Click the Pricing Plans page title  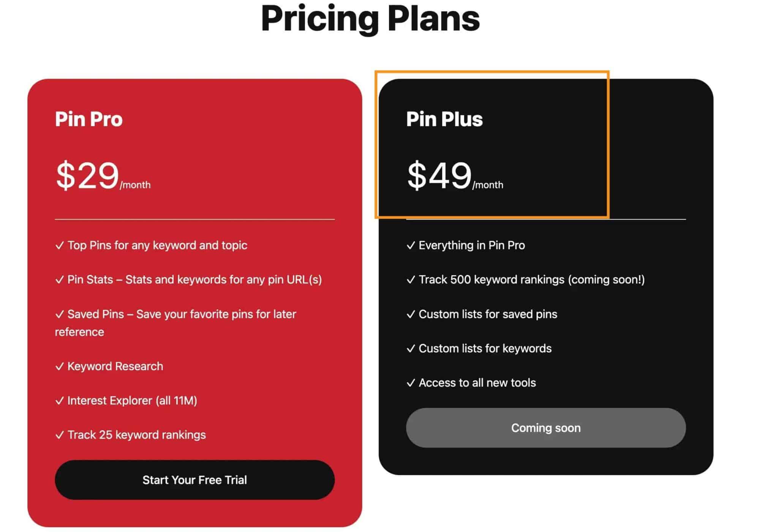(371, 19)
